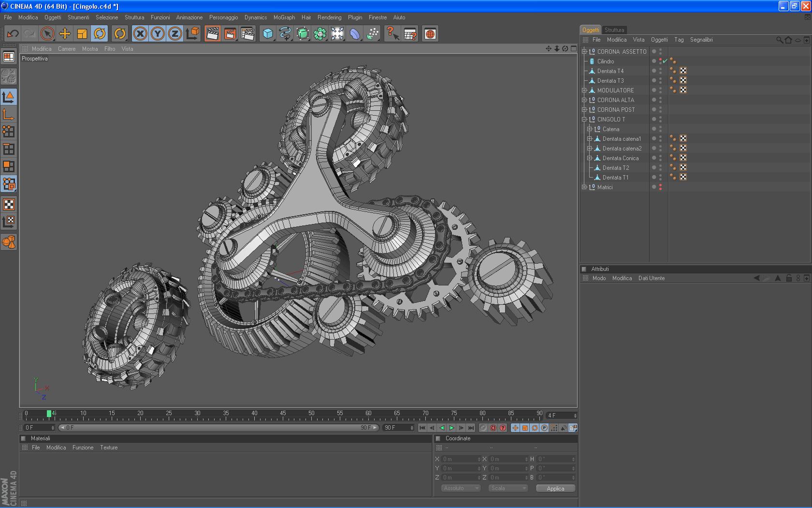Click the red record keyframe button
Image resolution: width=812 pixels, height=508 pixels.
(x=493, y=428)
